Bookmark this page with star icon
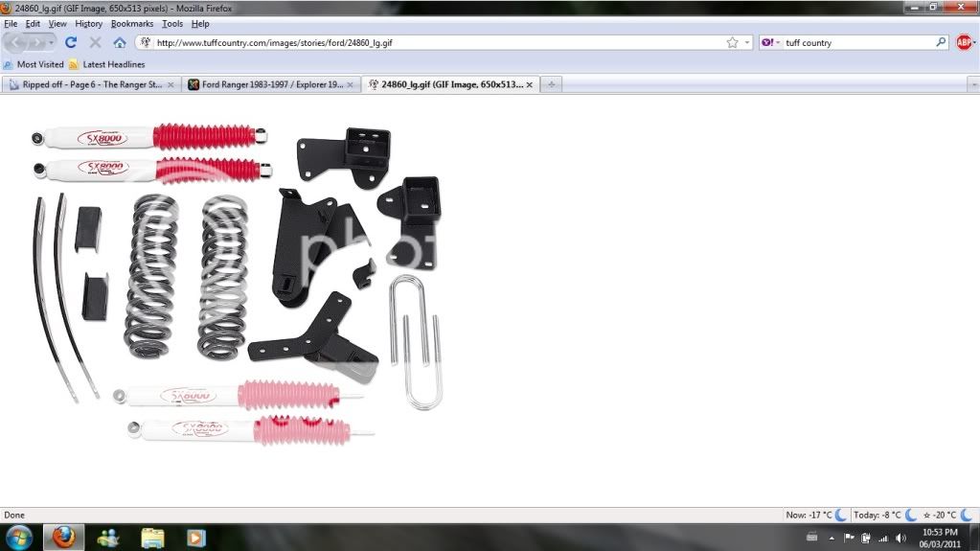980x551 pixels. tap(733, 43)
